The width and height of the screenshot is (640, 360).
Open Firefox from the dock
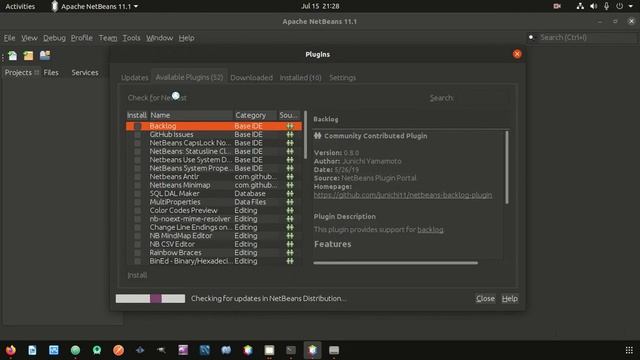[x=11, y=350]
